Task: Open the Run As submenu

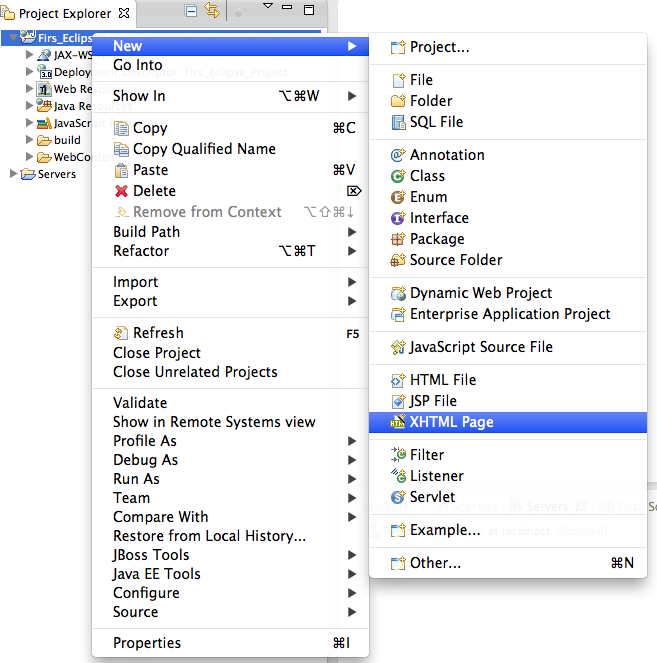Action: pos(230,479)
